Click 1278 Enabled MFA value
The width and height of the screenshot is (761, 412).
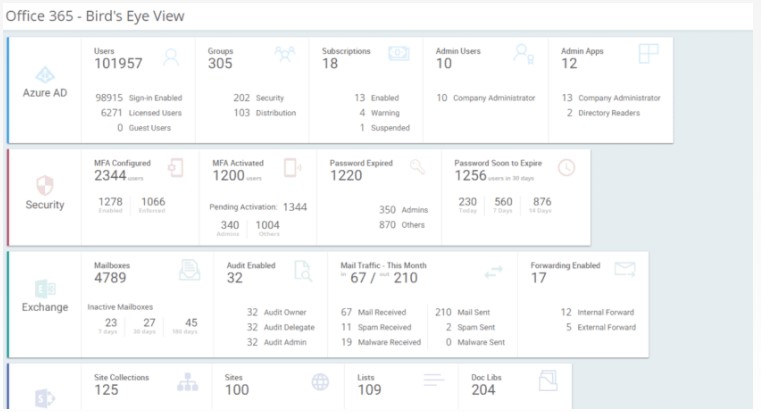tap(111, 201)
